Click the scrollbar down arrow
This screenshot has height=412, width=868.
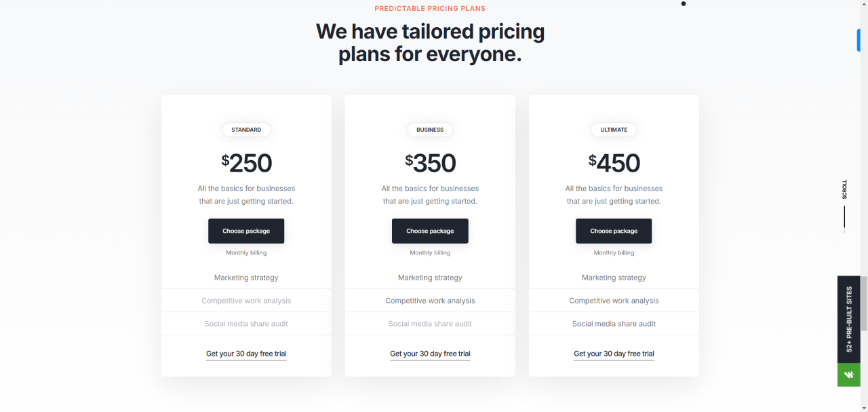[x=864, y=407]
